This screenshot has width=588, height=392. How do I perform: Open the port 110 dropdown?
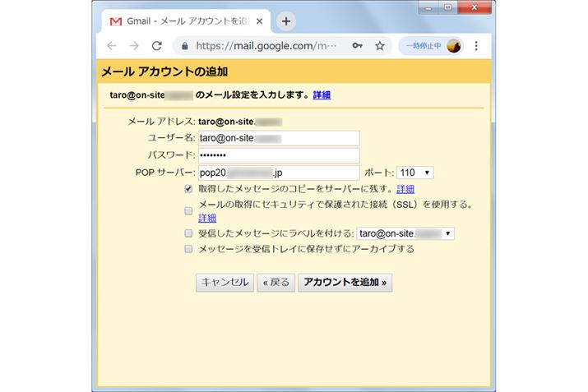(x=414, y=173)
